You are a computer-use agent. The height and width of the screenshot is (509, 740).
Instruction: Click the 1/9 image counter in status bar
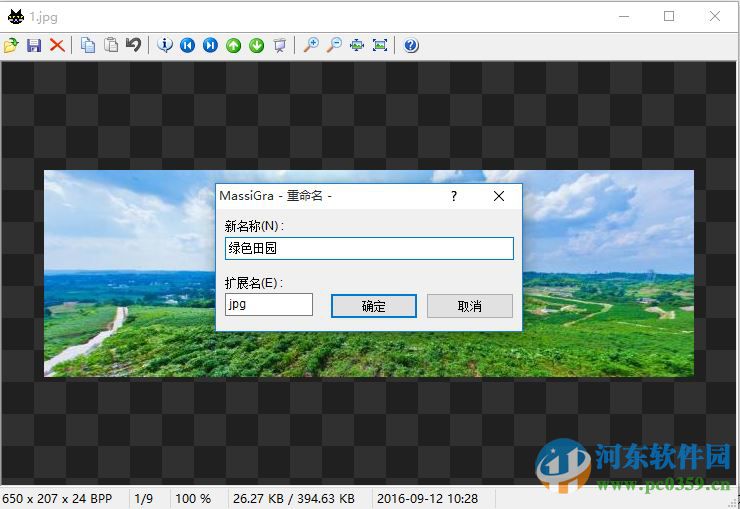coord(143,498)
